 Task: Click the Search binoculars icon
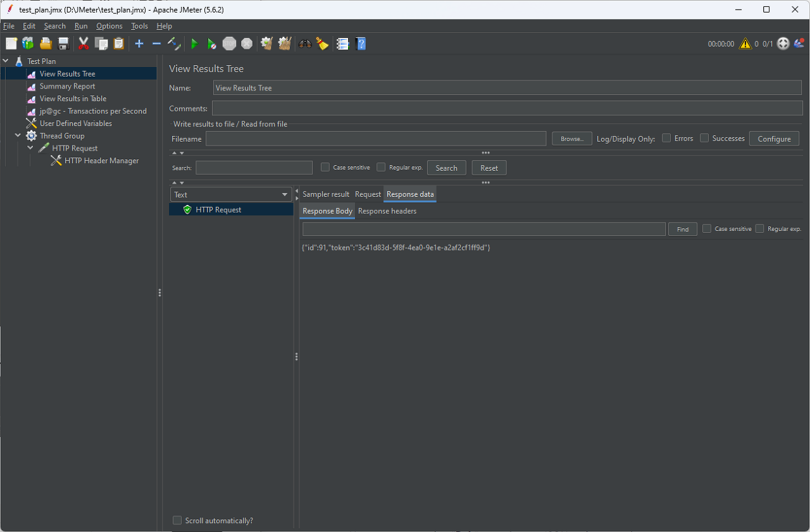tap(305, 44)
